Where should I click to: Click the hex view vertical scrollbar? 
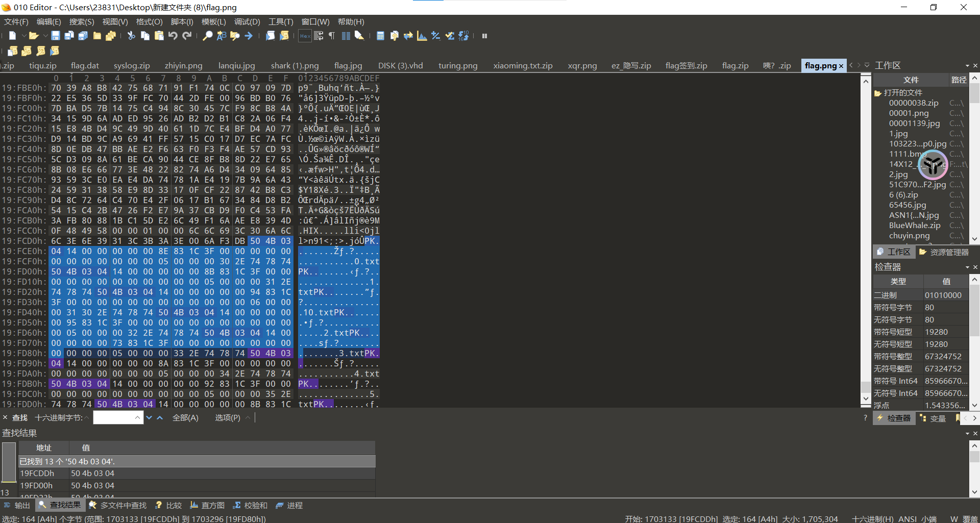click(x=866, y=240)
